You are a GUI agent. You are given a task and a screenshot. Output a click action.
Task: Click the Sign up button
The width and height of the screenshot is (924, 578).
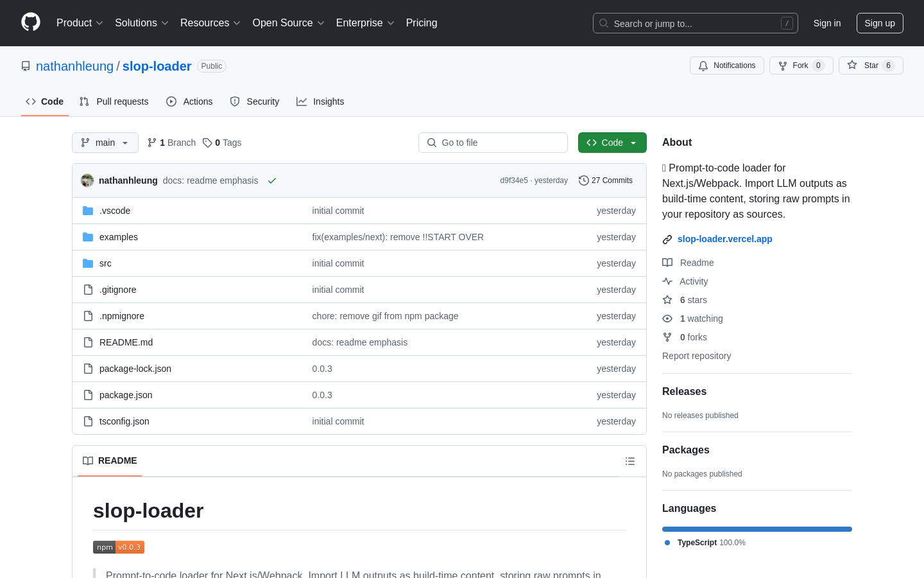tap(880, 23)
